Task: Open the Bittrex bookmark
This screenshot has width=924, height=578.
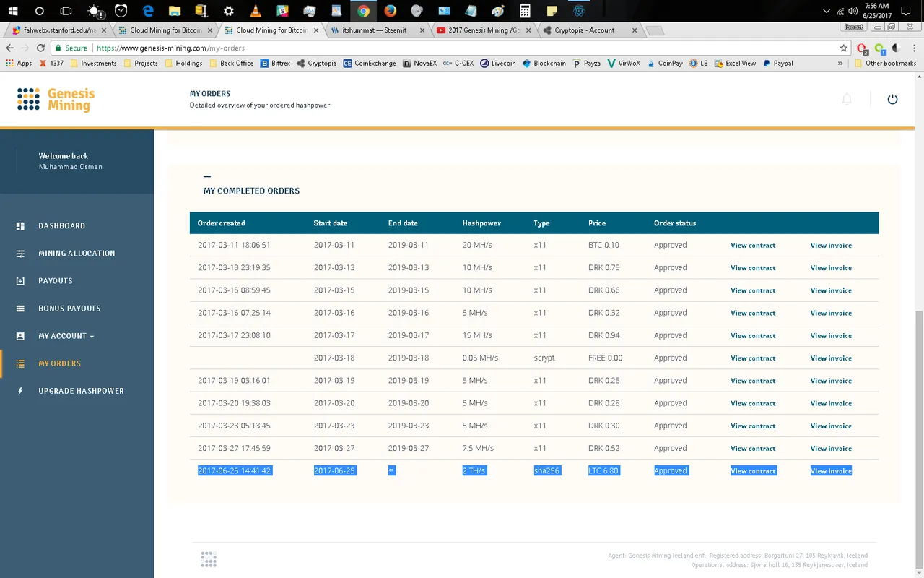Action: (x=275, y=64)
